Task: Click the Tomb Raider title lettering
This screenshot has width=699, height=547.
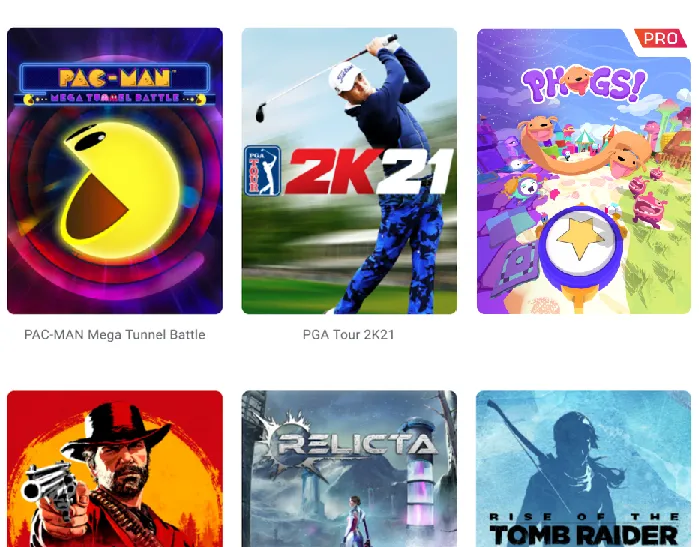Action: pos(584,530)
